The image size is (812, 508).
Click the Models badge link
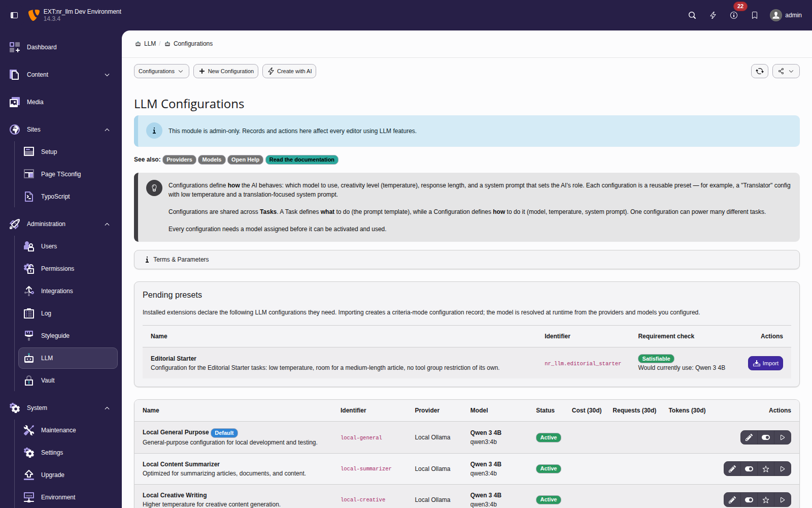212,160
